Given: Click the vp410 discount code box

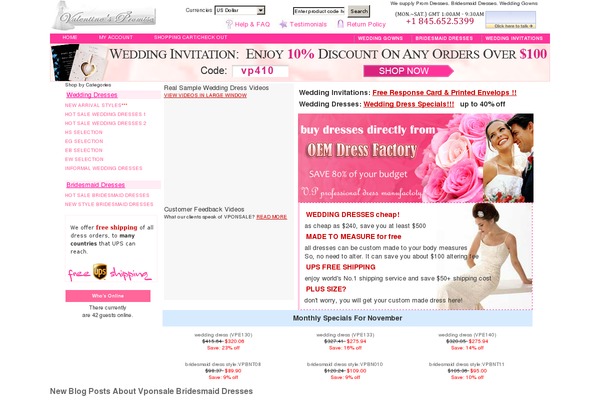Looking at the screenshot, I should click(x=260, y=71).
